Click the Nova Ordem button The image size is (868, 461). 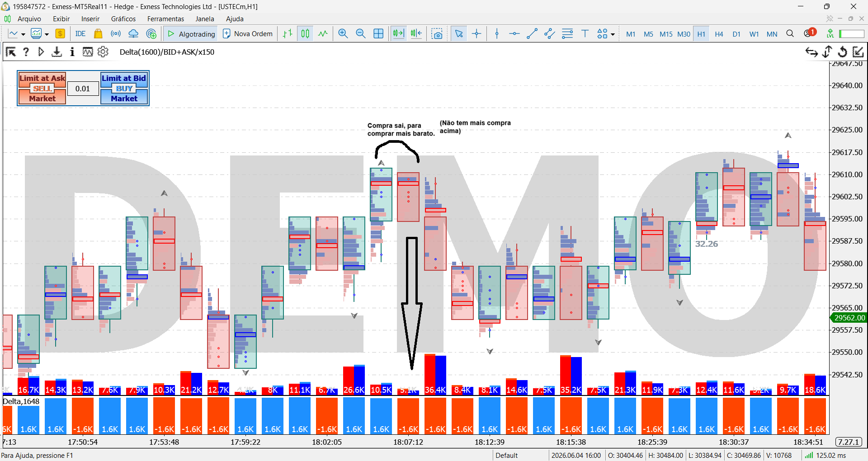point(248,34)
